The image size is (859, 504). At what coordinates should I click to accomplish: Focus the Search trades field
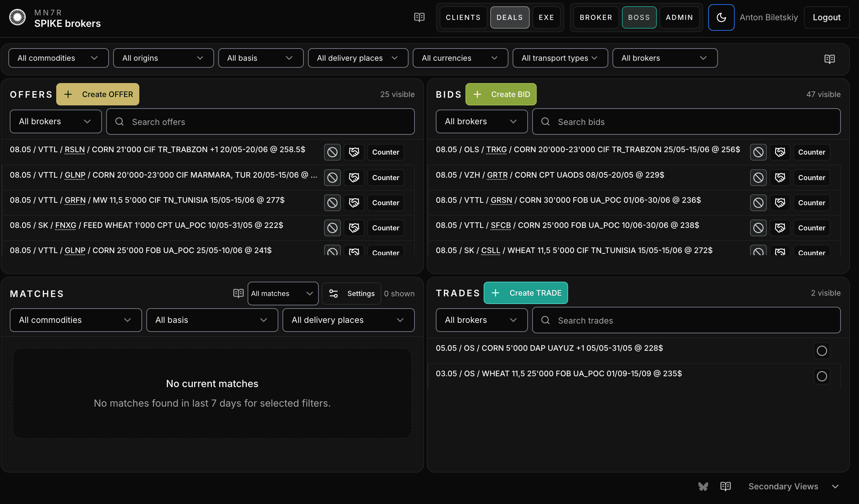point(687,320)
